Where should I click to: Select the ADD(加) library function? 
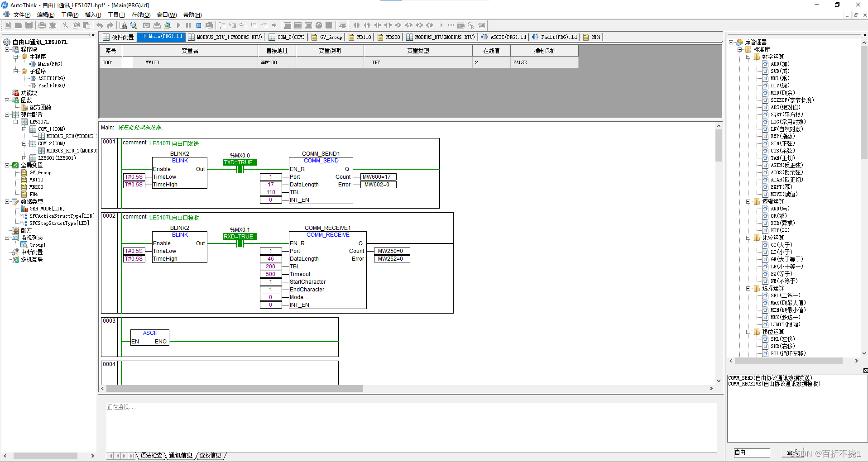point(780,64)
